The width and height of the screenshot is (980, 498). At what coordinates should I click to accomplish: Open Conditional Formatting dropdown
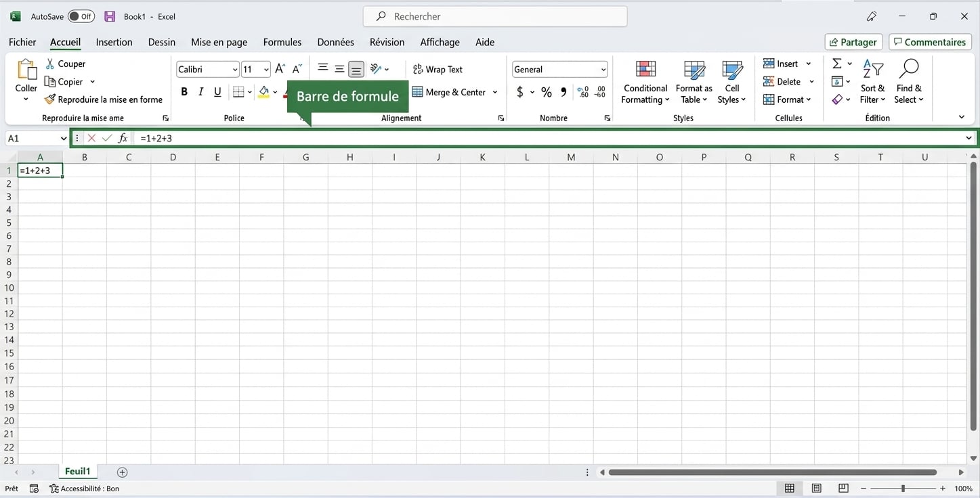(645, 83)
